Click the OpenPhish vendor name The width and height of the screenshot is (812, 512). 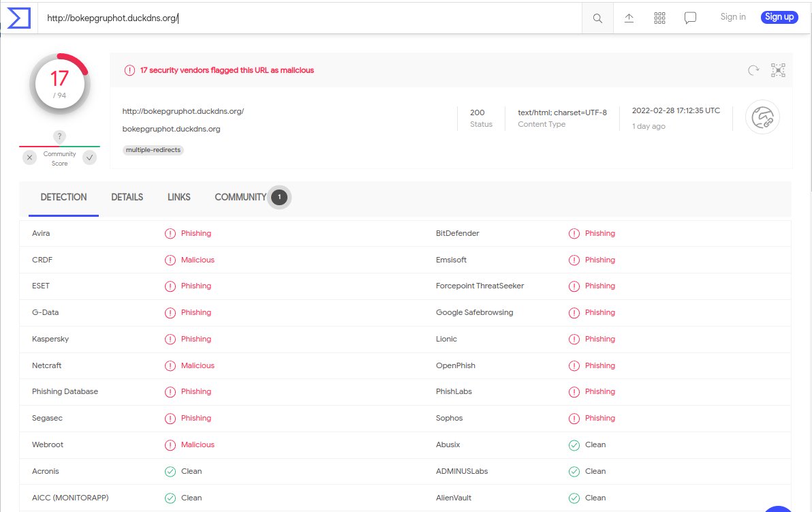(455, 366)
